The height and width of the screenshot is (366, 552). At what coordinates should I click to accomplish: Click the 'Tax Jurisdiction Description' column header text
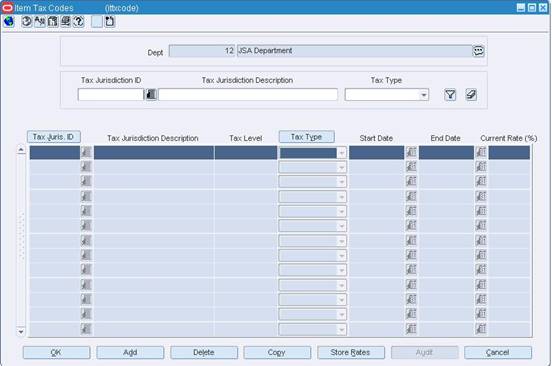(153, 138)
